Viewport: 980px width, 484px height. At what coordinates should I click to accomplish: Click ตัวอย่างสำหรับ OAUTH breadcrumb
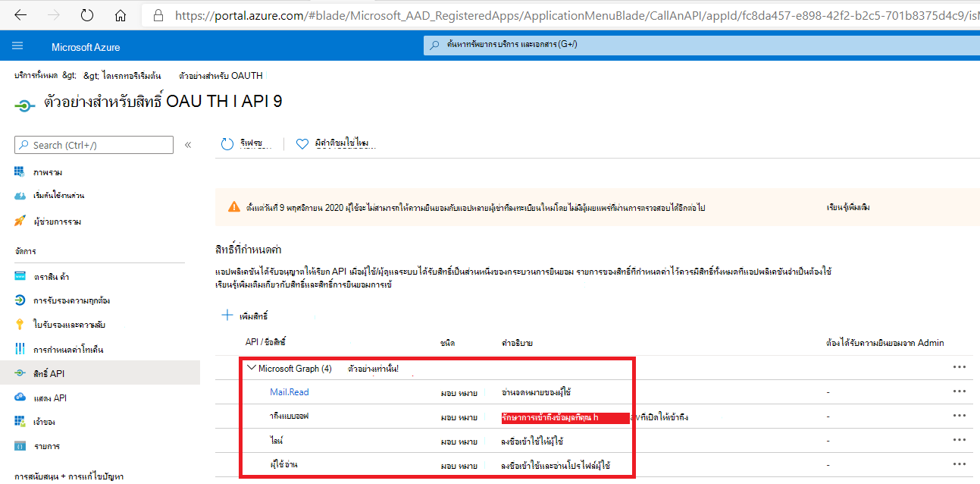(221, 76)
